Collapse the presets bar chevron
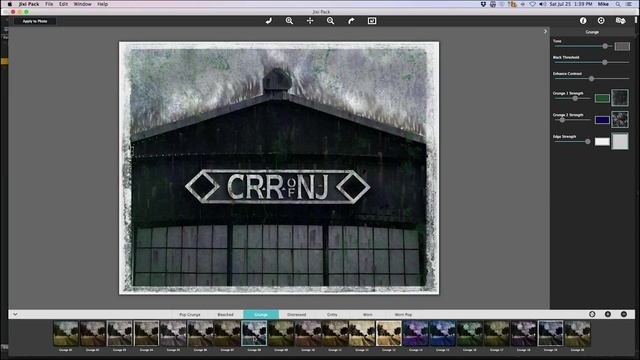The width and height of the screenshot is (640, 360). (15, 314)
